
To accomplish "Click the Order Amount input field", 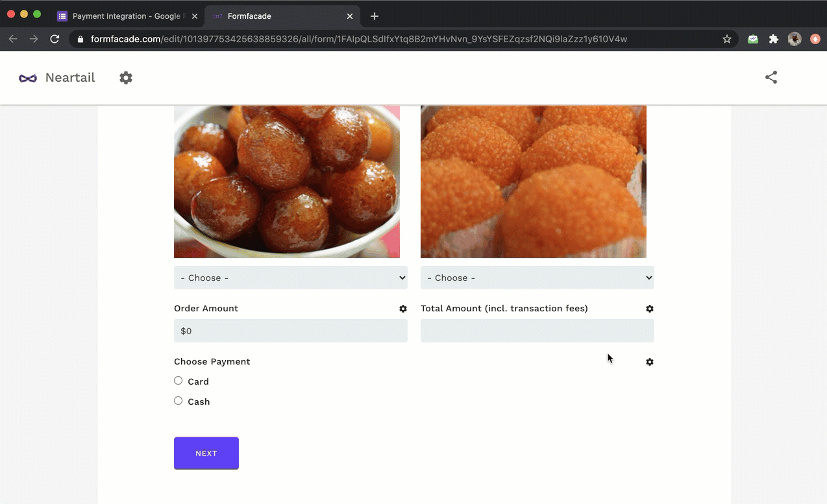I will [x=290, y=331].
